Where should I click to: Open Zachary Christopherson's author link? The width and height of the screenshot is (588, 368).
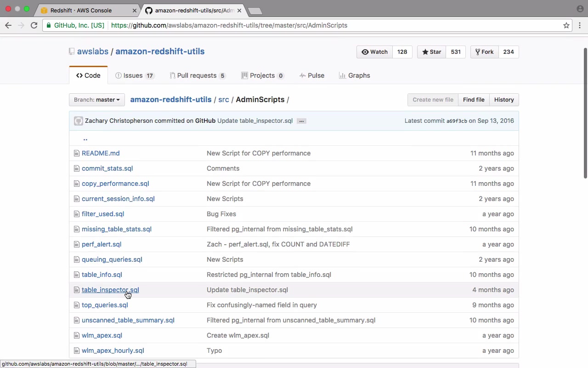click(x=119, y=121)
